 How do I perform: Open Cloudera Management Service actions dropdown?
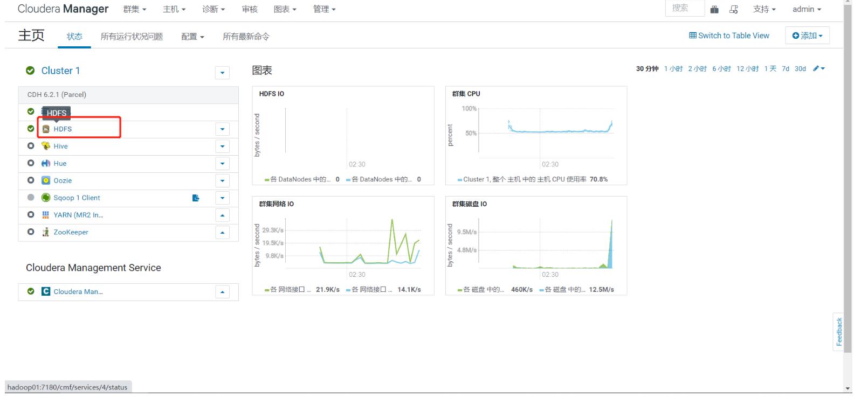[x=222, y=292]
